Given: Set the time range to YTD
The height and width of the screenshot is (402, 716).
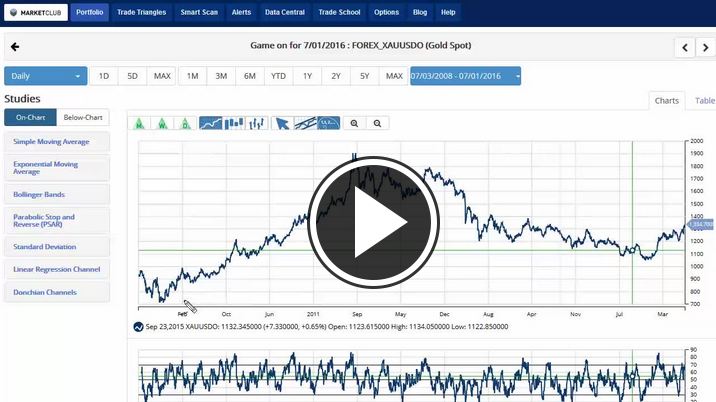Looking at the screenshot, I should tap(278, 76).
